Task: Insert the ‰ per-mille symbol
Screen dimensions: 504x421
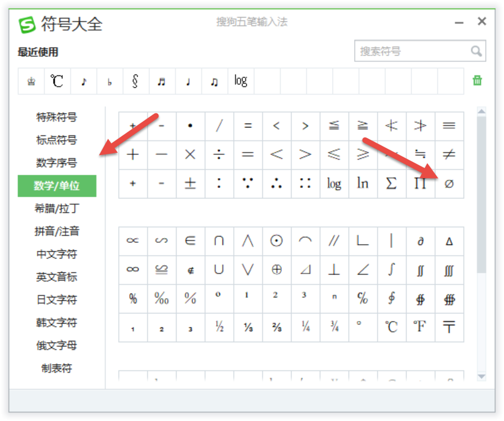Action: pyautogui.click(x=161, y=298)
